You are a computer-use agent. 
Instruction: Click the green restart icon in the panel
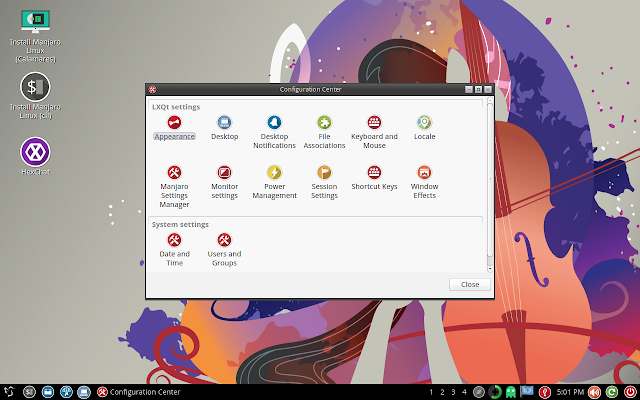pos(612,392)
